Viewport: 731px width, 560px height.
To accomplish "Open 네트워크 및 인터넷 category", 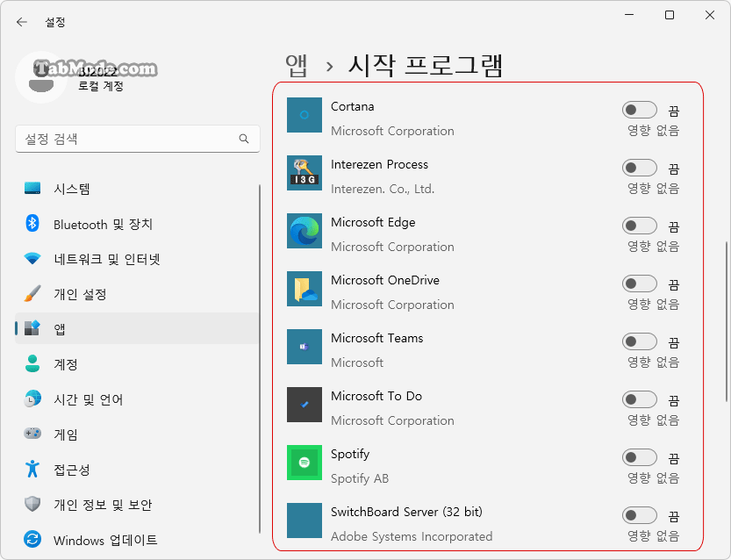I will click(137, 259).
